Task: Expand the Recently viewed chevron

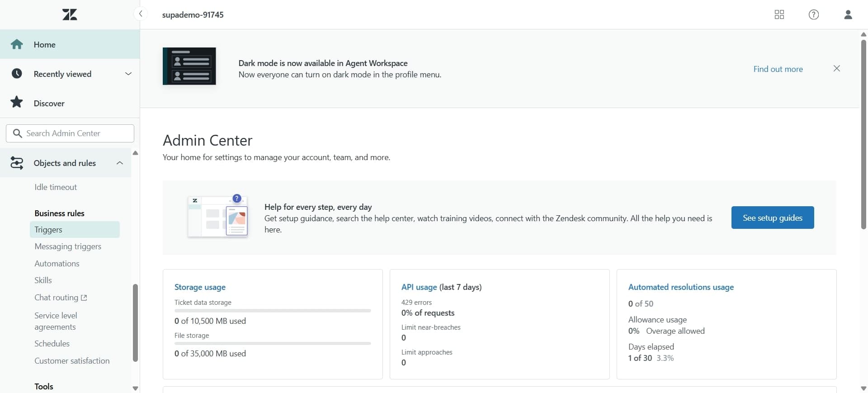Action: [128, 74]
